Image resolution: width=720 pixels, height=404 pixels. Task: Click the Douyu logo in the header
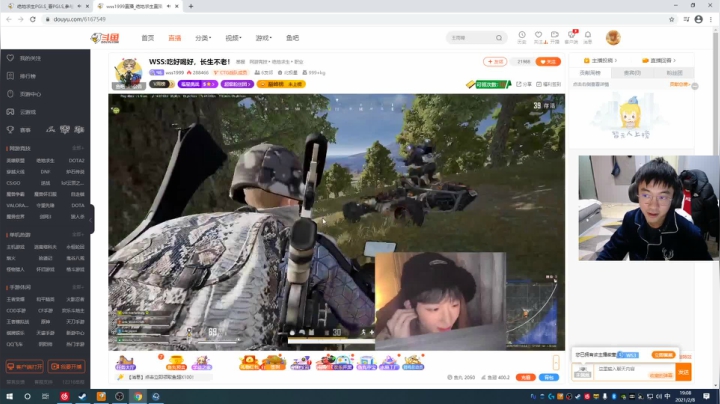tap(105, 38)
